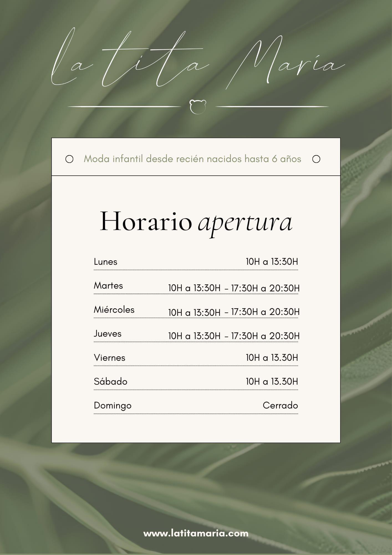Open the www.latitamaria.com website link
Viewport: 392px width, 555px height.
(196, 533)
